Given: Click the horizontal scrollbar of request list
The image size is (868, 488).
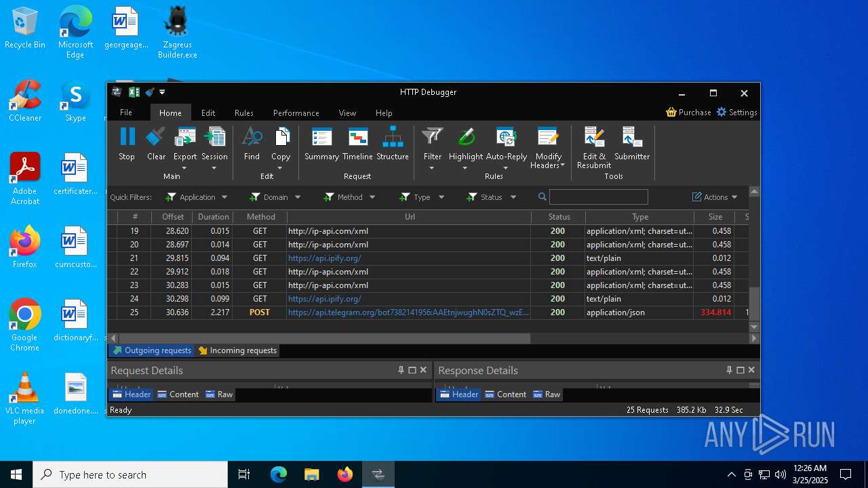Looking at the screenshot, I should [x=324, y=338].
